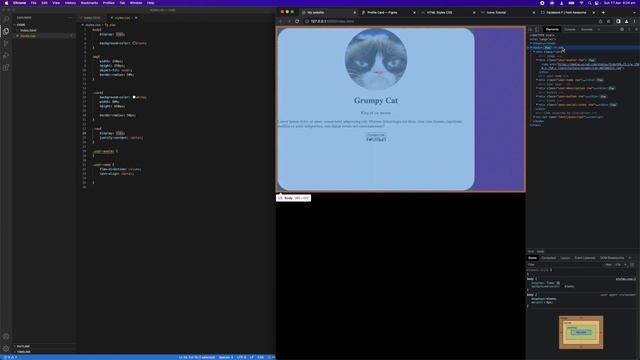This screenshot has width=640, height=360.
Task: Expand the Outline section
Action: click(23, 347)
